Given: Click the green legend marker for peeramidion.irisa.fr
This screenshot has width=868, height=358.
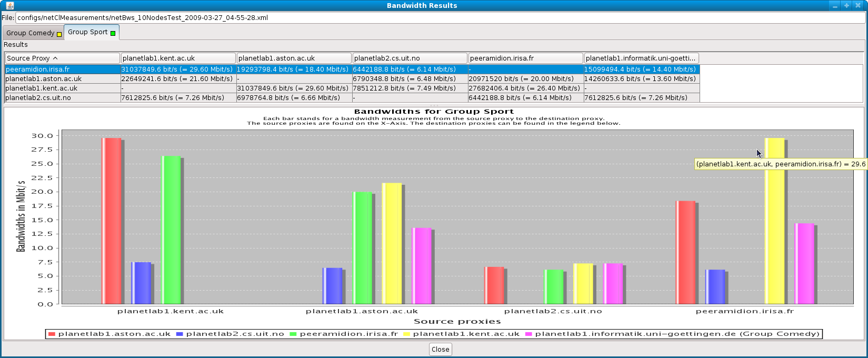Looking at the screenshot, I should [x=293, y=334].
